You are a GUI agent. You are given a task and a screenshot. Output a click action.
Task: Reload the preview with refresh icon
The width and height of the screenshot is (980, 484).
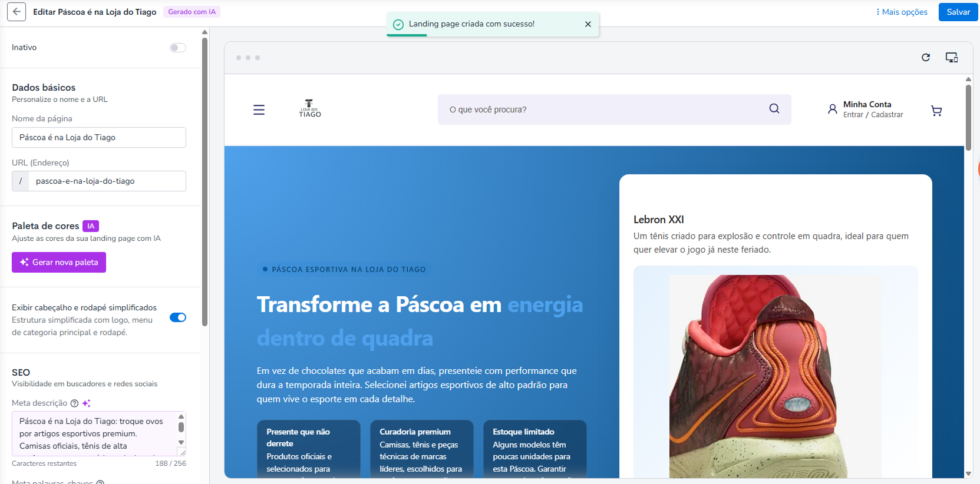pyautogui.click(x=926, y=57)
